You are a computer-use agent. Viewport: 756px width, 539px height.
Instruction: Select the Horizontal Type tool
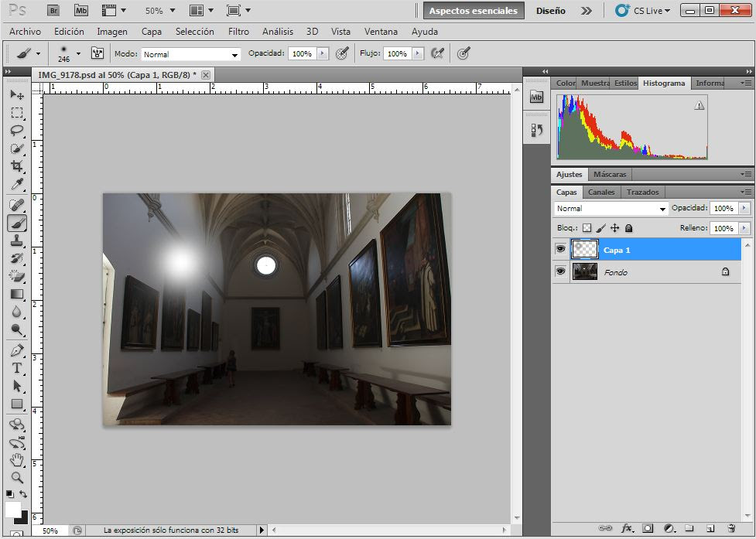click(17, 369)
